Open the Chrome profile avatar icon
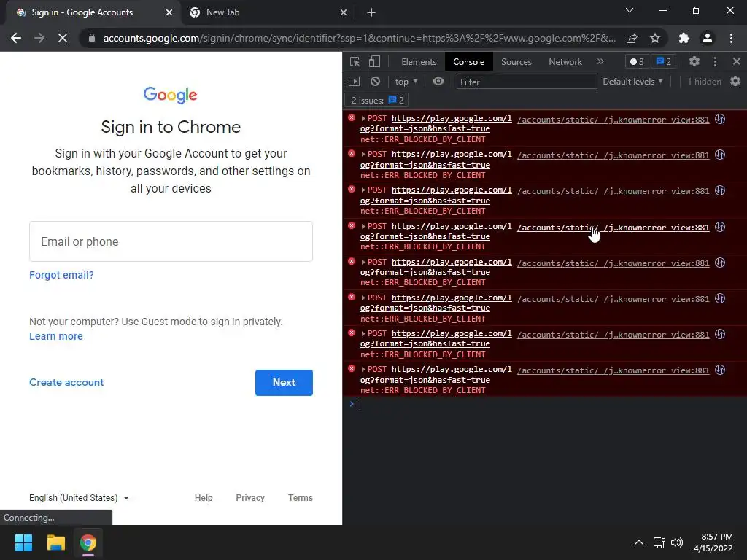The height and width of the screenshot is (560, 747). (708, 38)
